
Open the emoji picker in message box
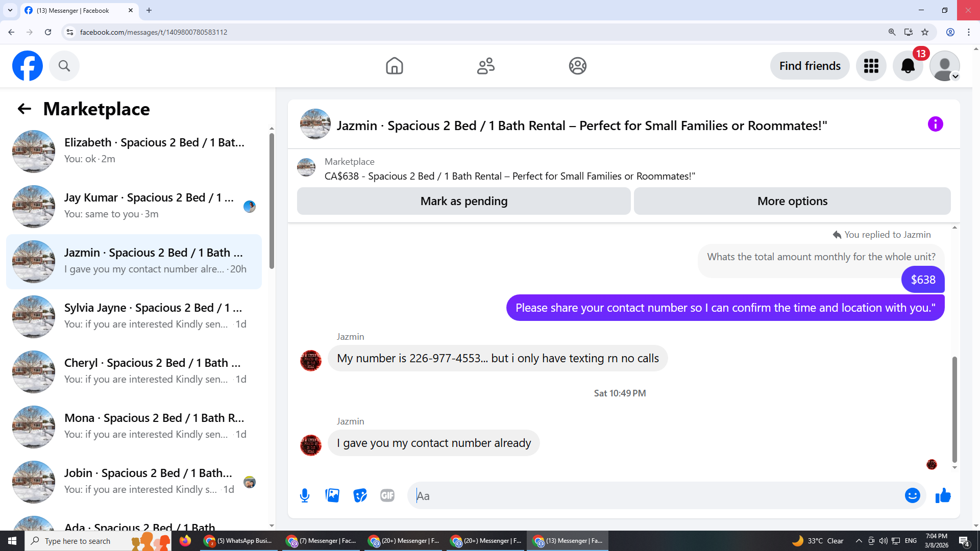[912, 495]
